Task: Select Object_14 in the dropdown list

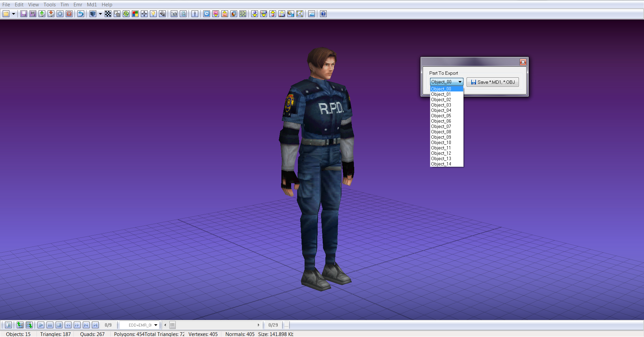Action: tap(447, 164)
